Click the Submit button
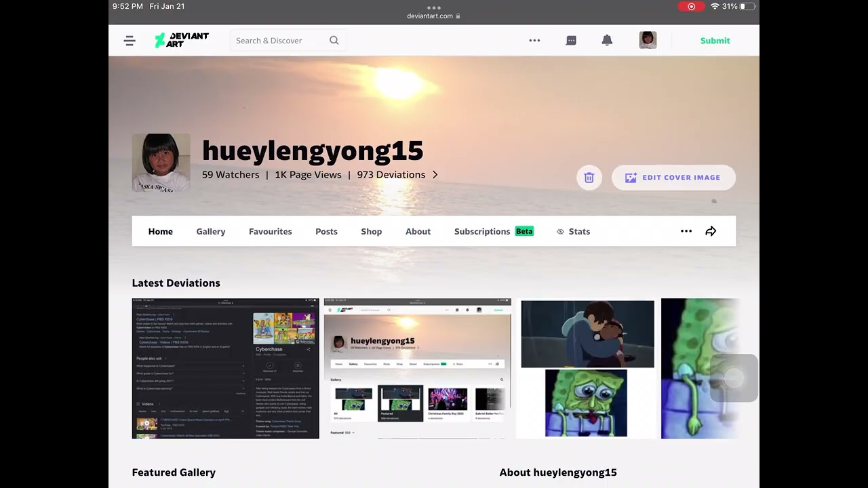 [x=715, y=41]
